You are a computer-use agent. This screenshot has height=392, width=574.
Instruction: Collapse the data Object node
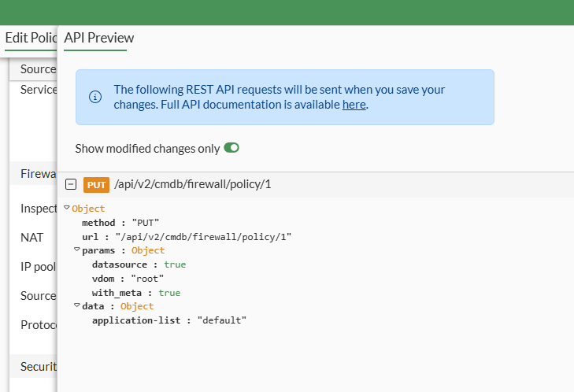coord(77,306)
